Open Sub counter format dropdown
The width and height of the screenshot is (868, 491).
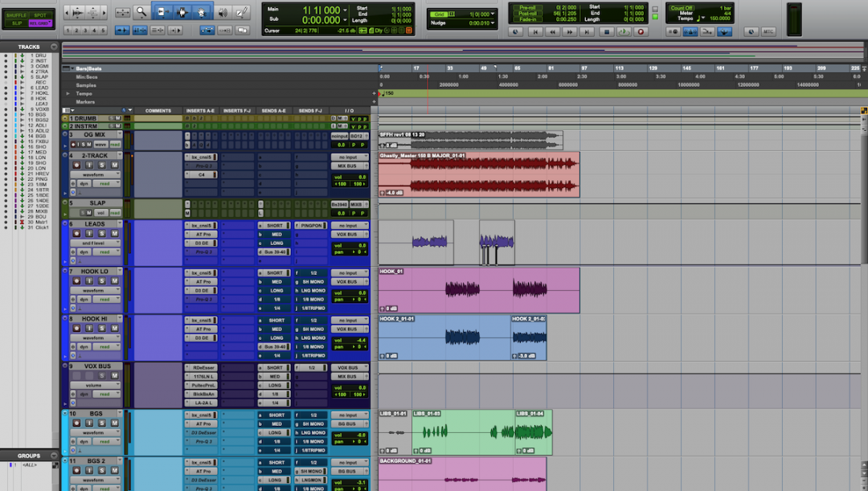(346, 20)
